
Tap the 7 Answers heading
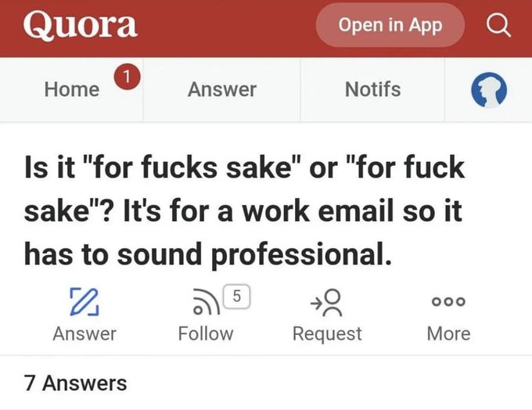point(75,383)
